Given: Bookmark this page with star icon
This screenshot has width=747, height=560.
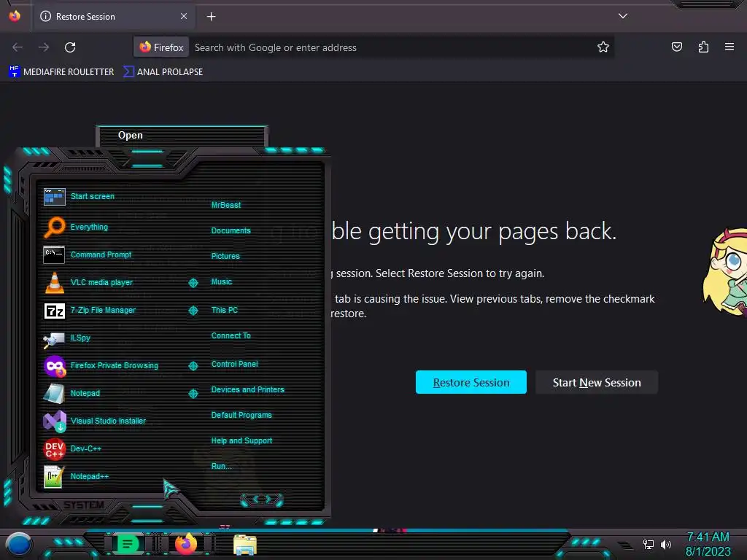Looking at the screenshot, I should (603, 47).
